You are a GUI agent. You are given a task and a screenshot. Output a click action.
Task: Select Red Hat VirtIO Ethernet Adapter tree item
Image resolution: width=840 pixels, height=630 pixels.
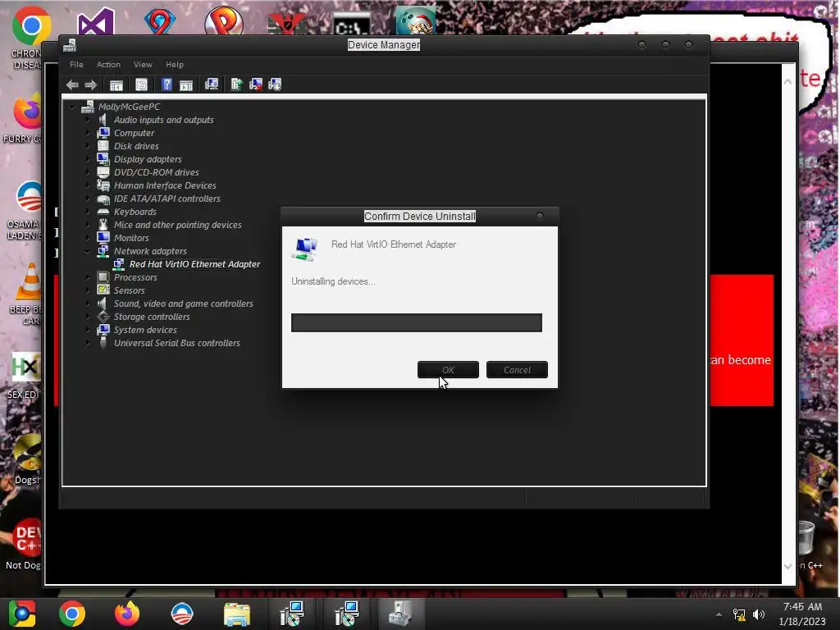(x=194, y=264)
